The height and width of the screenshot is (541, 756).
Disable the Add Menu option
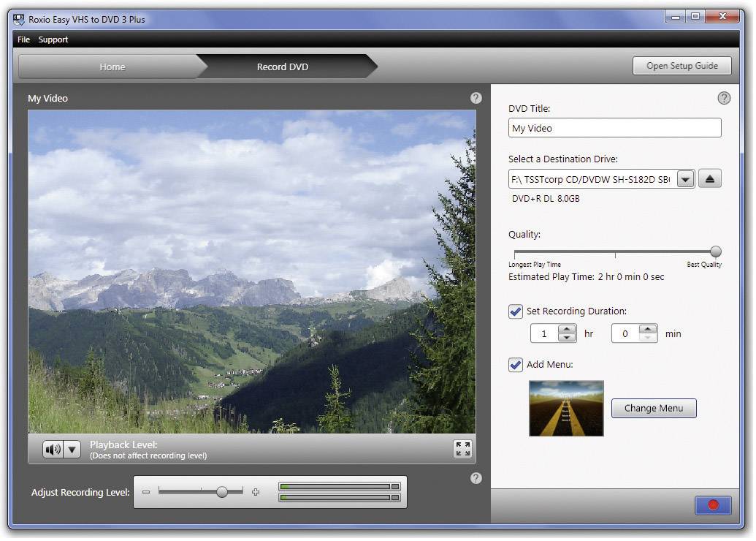tap(516, 364)
